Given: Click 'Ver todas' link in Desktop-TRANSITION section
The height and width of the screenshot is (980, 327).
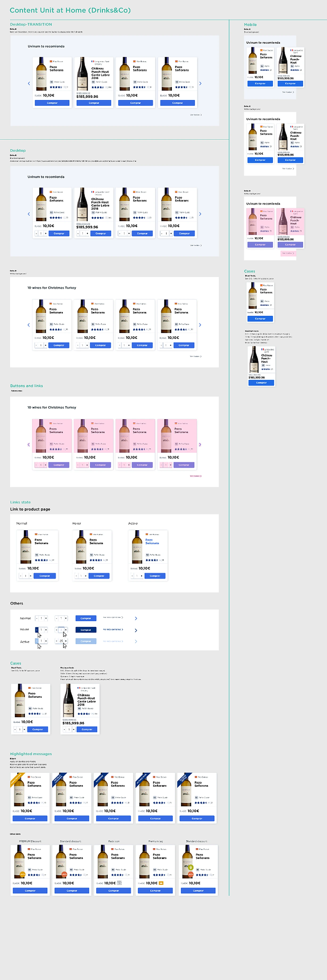Looking at the screenshot, I should tap(196, 115).
